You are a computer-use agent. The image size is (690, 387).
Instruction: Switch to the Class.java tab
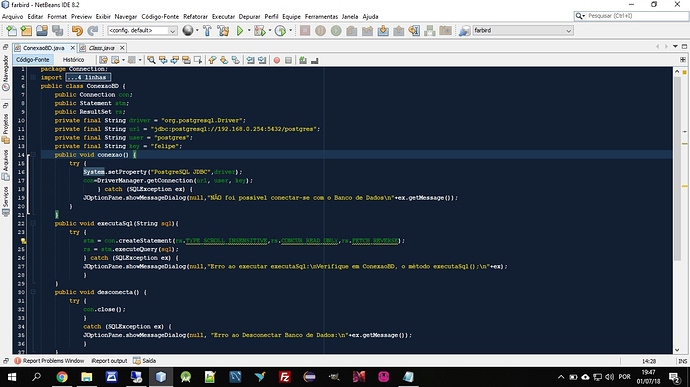click(x=102, y=48)
